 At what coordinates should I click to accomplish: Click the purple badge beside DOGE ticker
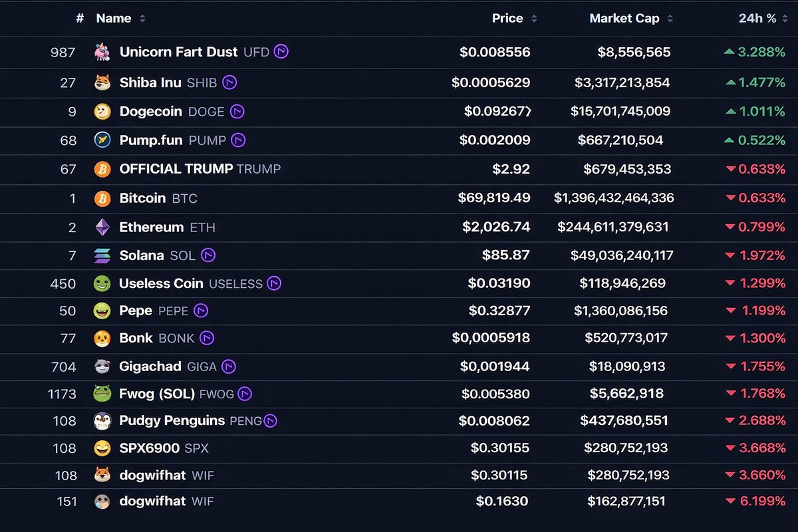click(237, 112)
